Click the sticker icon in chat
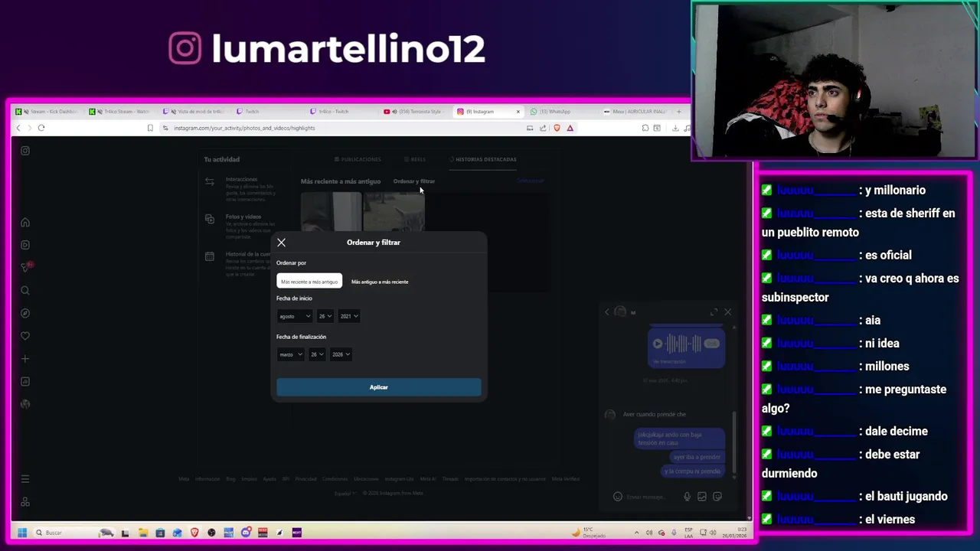980x551 pixels. point(717,497)
